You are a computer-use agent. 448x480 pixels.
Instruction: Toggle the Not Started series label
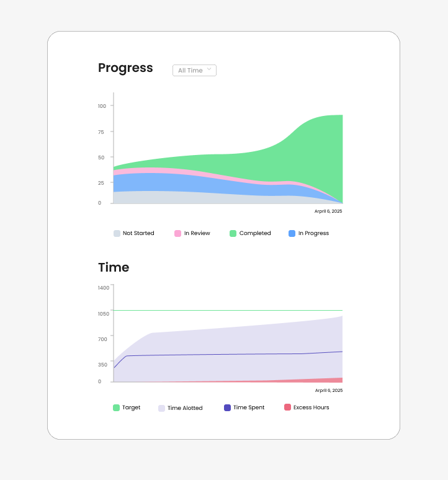pos(138,234)
